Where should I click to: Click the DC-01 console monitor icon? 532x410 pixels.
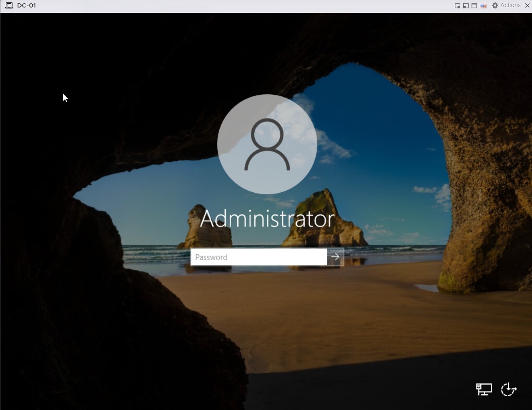coord(9,5)
